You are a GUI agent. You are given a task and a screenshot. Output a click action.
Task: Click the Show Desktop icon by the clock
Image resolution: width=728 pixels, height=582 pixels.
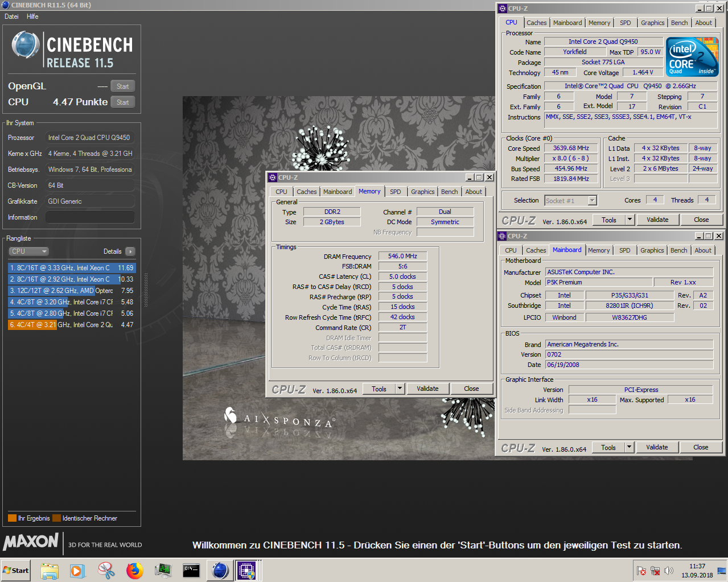coord(721,571)
